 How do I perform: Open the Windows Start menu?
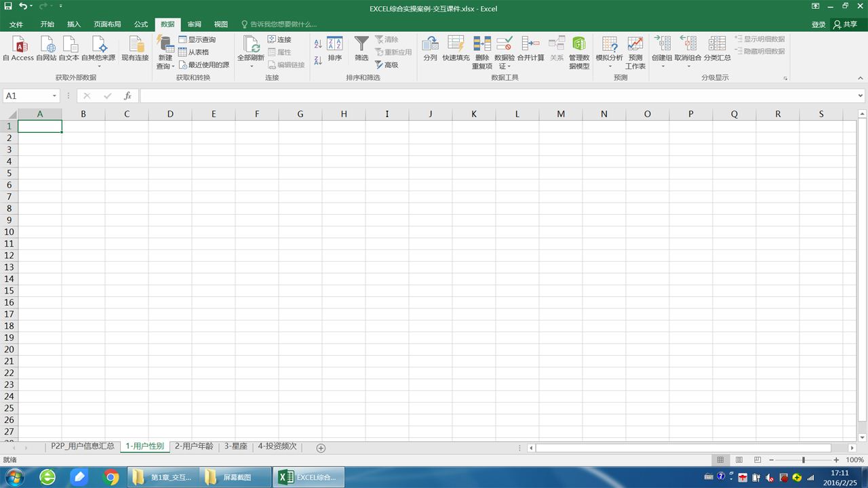[14, 477]
